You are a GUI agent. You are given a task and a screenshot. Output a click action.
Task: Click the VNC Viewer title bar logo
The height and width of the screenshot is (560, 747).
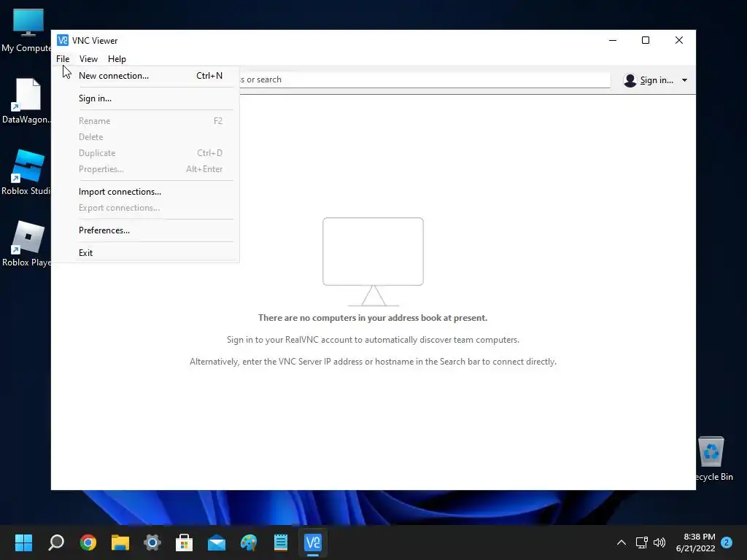click(x=63, y=40)
